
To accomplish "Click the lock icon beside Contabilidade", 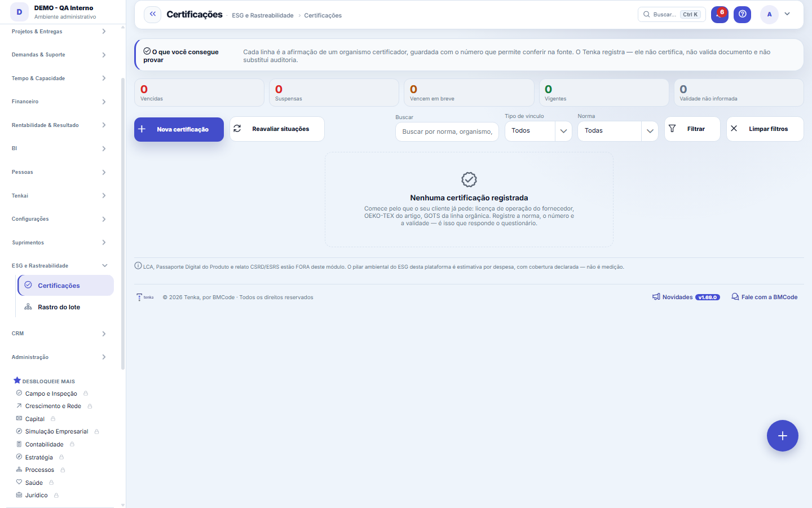I will [x=72, y=444].
